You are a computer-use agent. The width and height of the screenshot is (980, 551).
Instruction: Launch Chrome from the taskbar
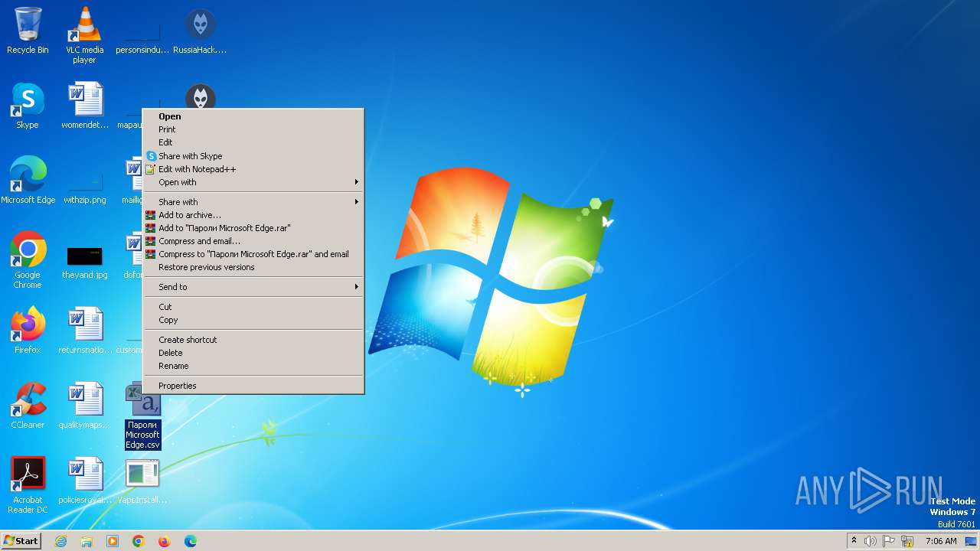[x=139, y=541]
